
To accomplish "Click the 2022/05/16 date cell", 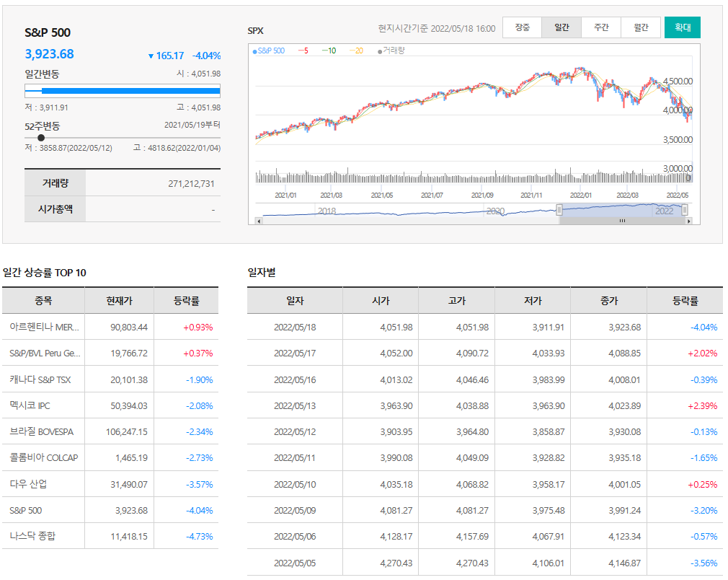I will (295, 379).
